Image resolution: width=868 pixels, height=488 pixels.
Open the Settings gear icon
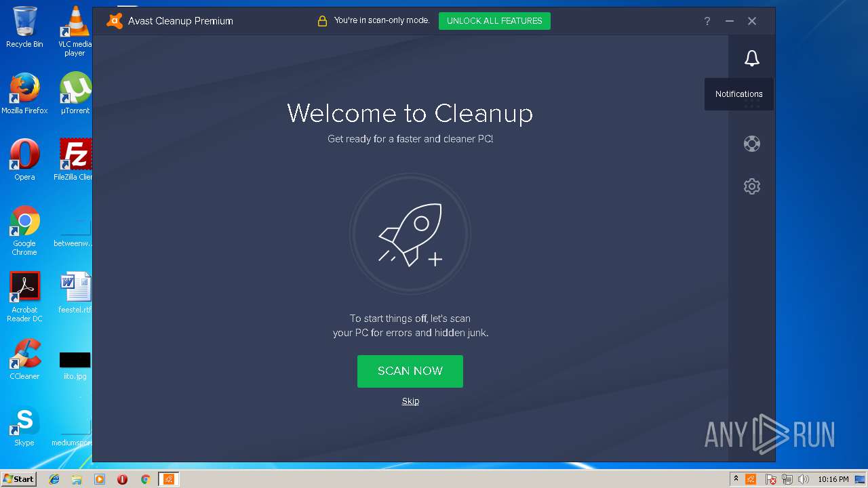[x=751, y=186]
